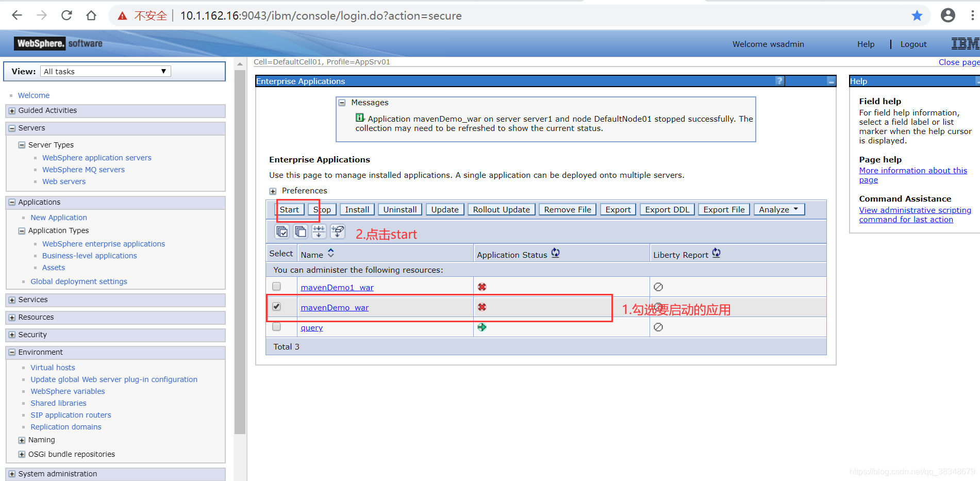Collapse the Servers section
The image size is (980, 481).
point(12,128)
